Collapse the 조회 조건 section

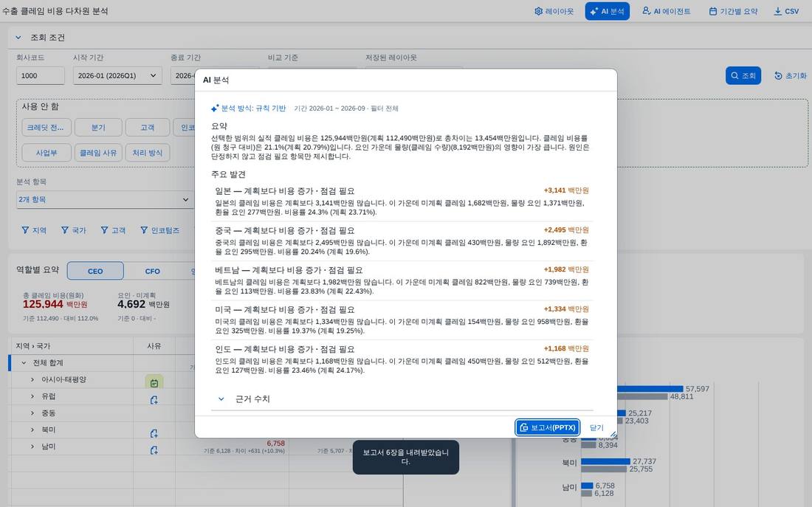[x=18, y=38]
